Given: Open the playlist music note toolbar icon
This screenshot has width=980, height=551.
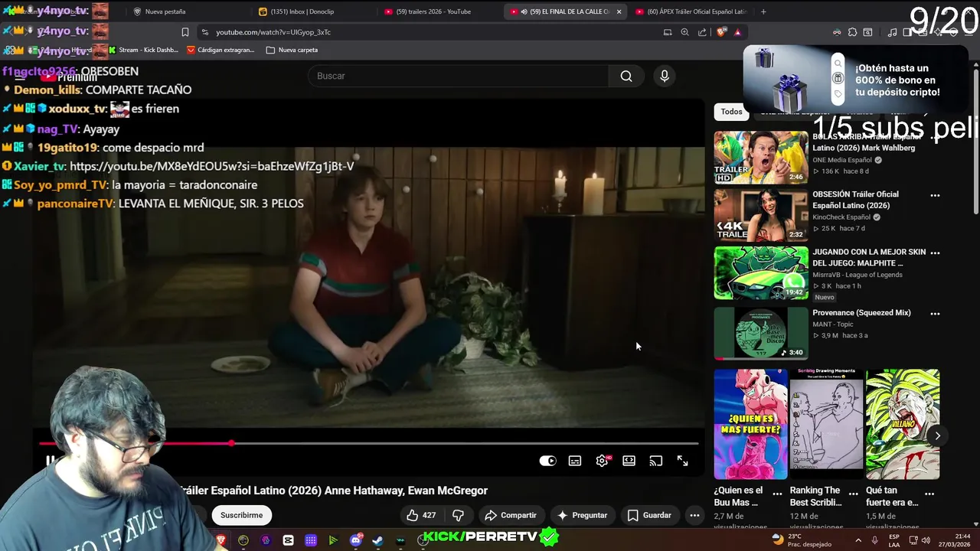Looking at the screenshot, I should (893, 32).
